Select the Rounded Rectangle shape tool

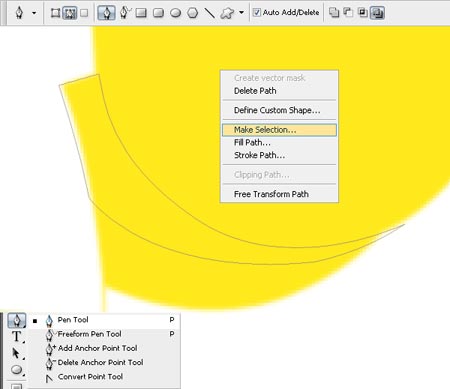(158, 13)
